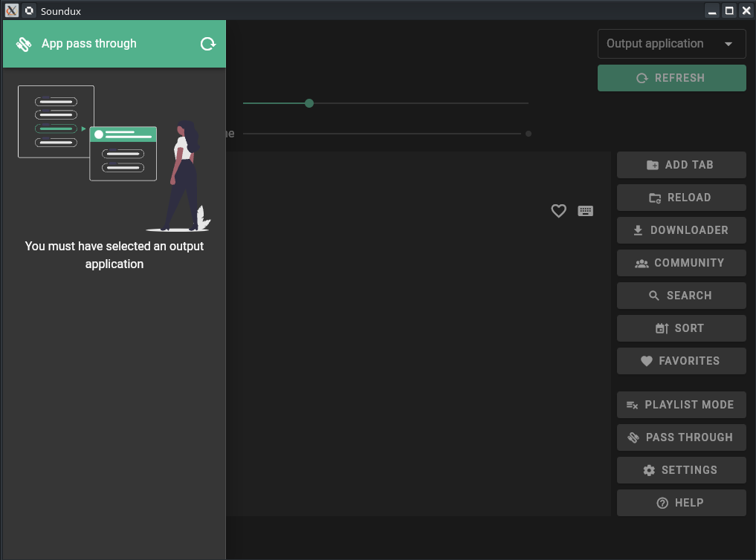Click the 'You must have selected an output application' message
The width and height of the screenshot is (756, 560).
[x=114, y=255]
